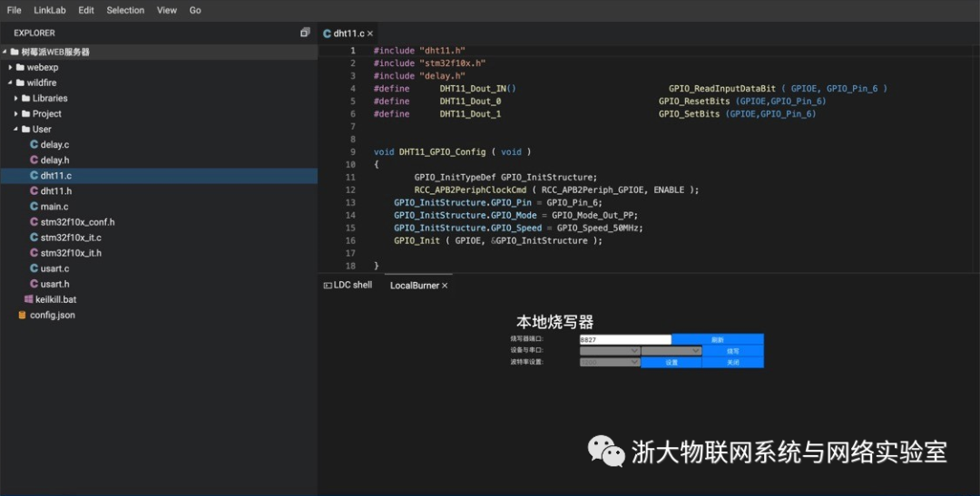Switch to the LDC shell tab
The height and width of the screenshot is (496, 980).
[x=348, y=285]
